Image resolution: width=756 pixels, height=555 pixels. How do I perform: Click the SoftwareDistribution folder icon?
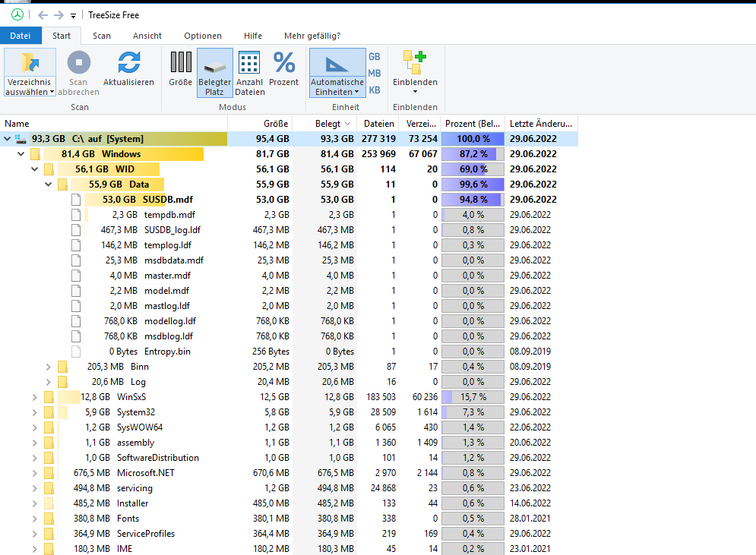point(49,458)
